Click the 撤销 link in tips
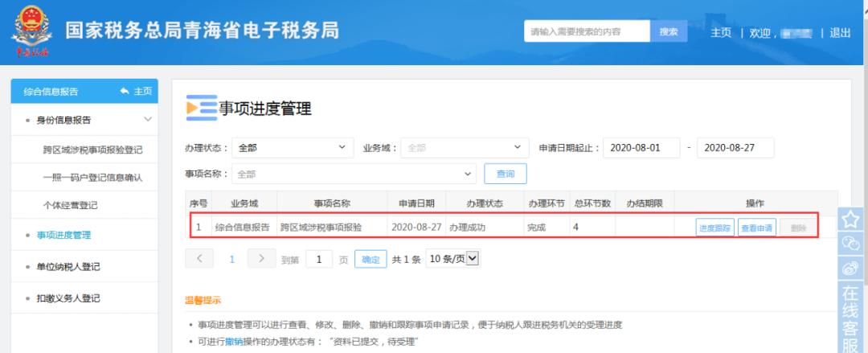868x353 pixels. (234, 342)
